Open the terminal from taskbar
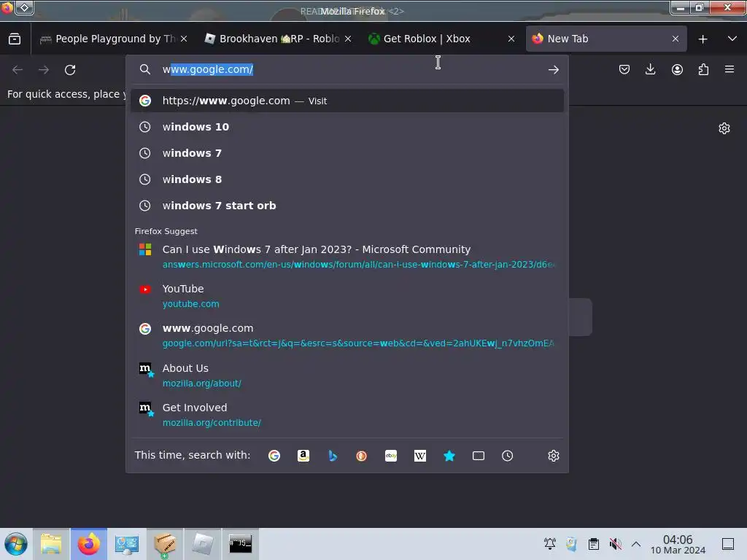The height and width of the screenshot is (560, 747). pos(240,544)
